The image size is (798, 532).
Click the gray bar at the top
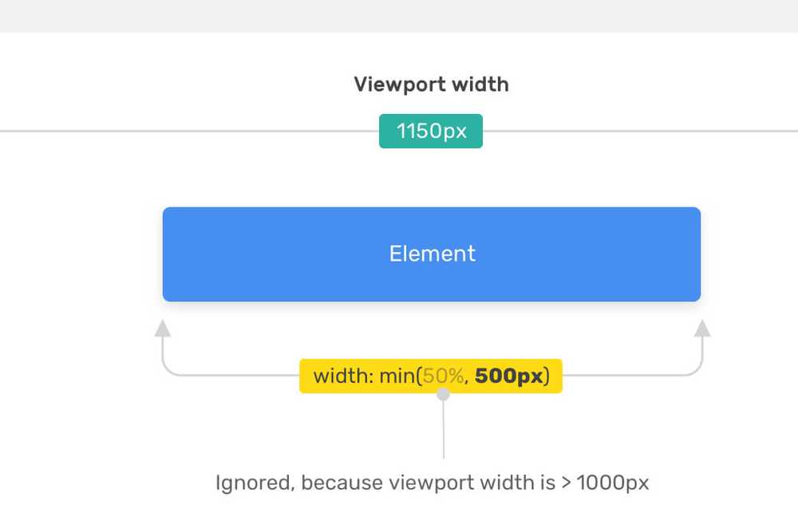399,16
